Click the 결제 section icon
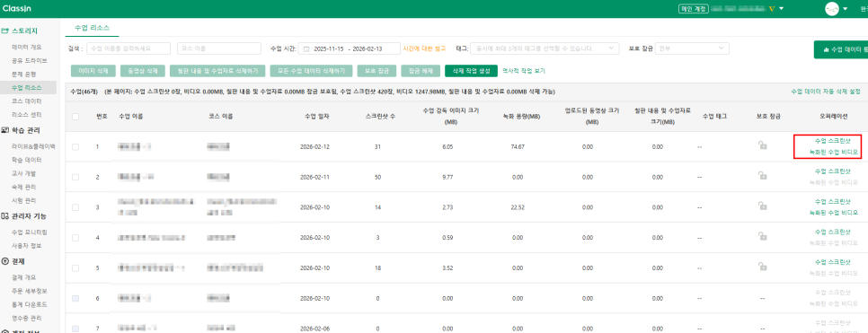The height and width of the screenshot is (333, 868). [5, 261]
